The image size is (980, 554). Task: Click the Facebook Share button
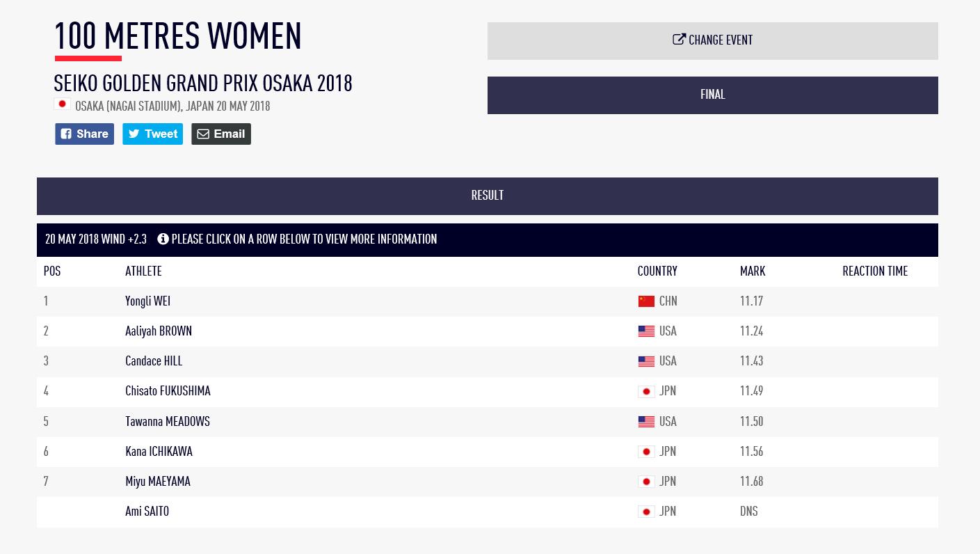(84, 134)
